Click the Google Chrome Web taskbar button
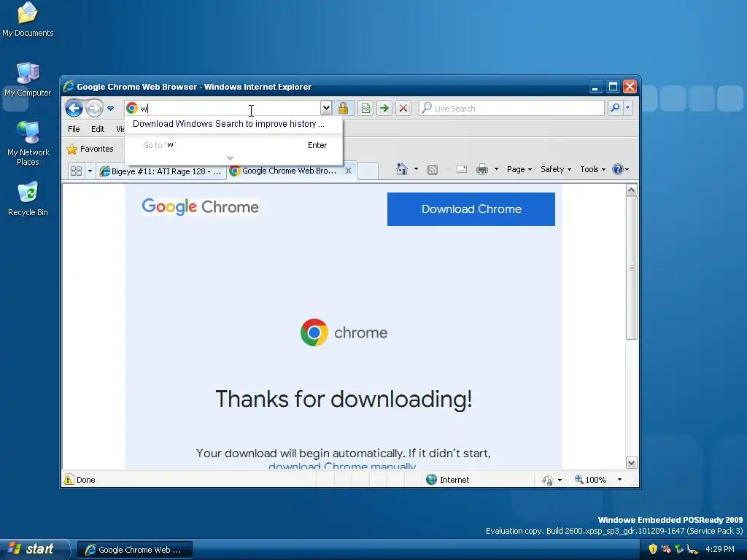 point(135,550)
